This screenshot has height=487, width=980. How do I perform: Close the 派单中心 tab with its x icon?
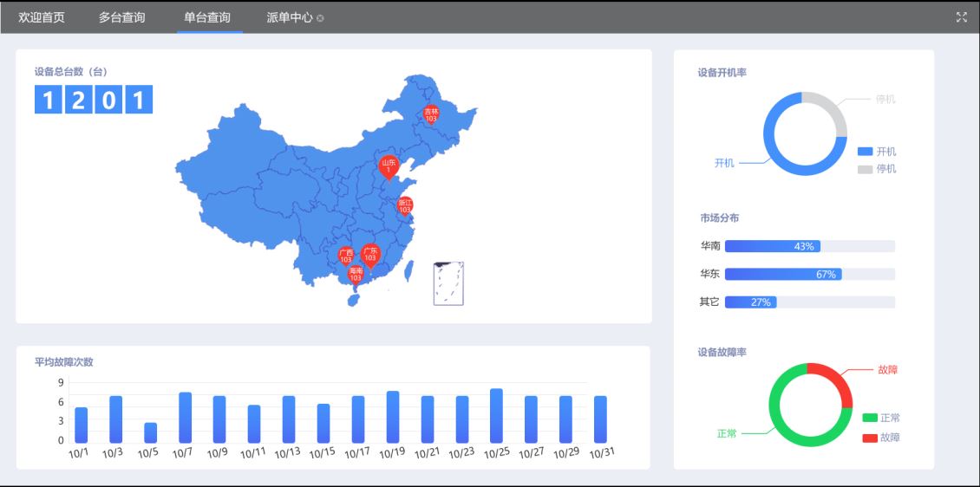point(321,18)
